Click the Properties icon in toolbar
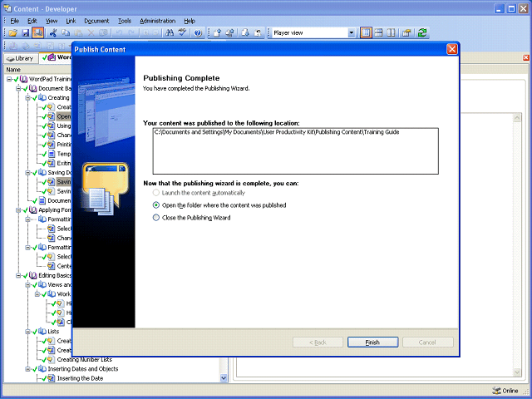 point(406,33)
